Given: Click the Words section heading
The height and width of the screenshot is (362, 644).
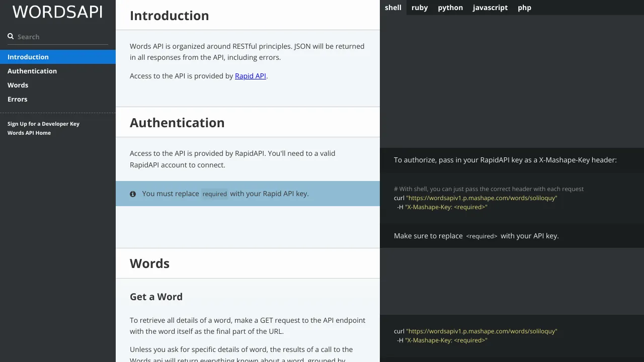Looking at the screenshot, I should (x=149, y=263).
